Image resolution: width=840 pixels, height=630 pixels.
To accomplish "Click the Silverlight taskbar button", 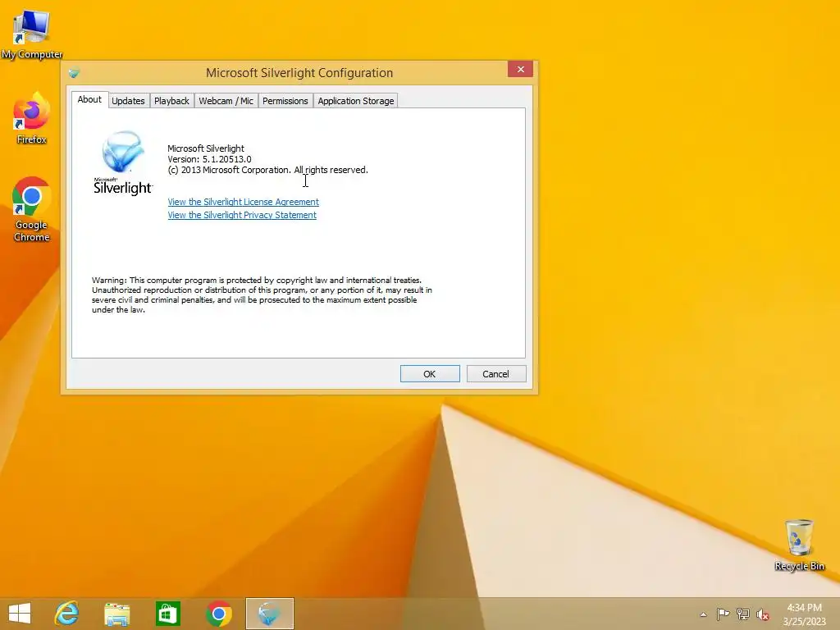I will (269, 614).
